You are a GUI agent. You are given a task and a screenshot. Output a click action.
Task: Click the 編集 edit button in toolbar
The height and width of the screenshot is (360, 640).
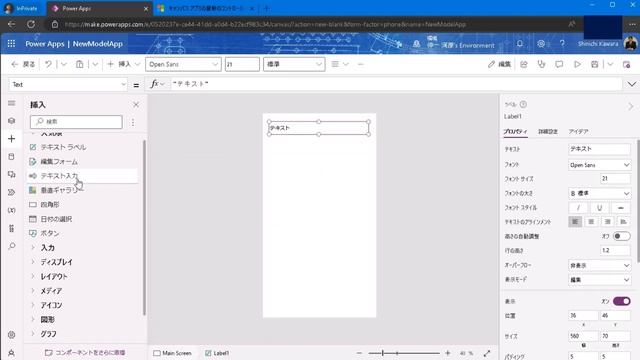pyautogui.click(x=500, y=64)
